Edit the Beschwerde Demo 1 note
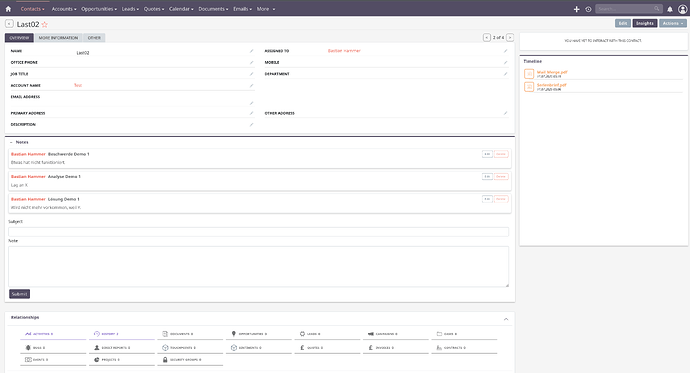The width and height of the screenshot is (690, 373). (x=487, y=154)
